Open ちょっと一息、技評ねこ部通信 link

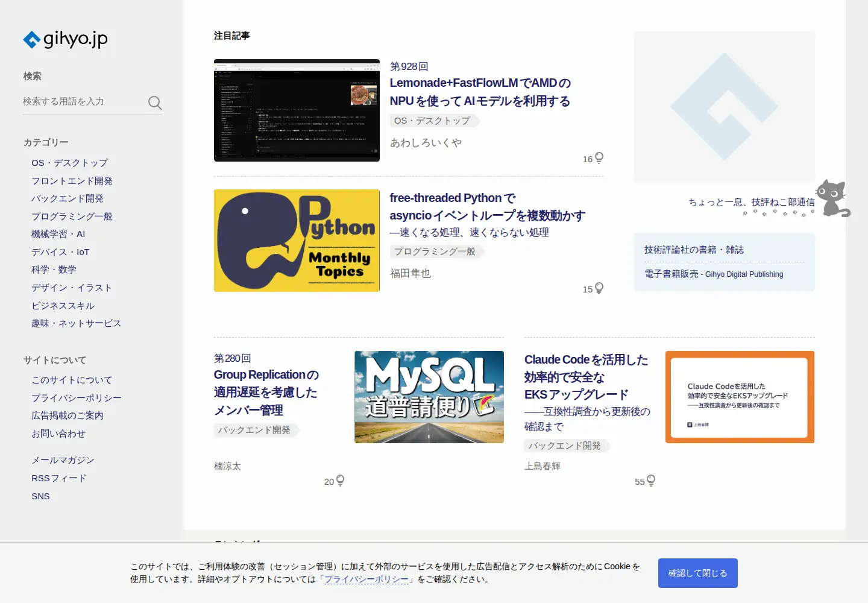752,202
